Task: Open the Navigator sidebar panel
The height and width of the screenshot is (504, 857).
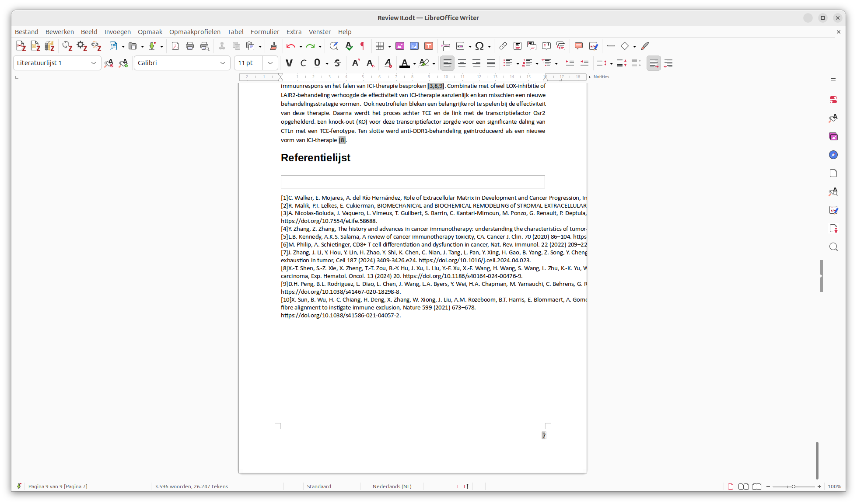Action: [833, 155]
